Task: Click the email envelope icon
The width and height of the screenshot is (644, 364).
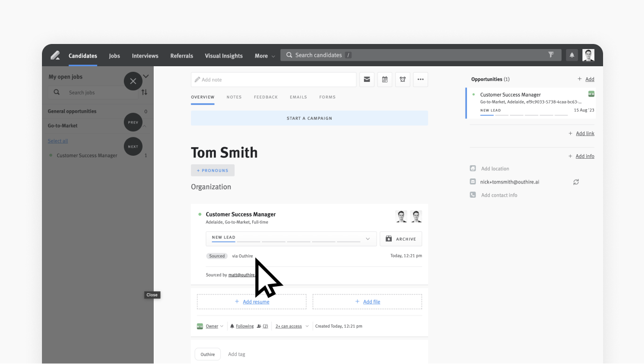Action: click(x=367, y=79)
